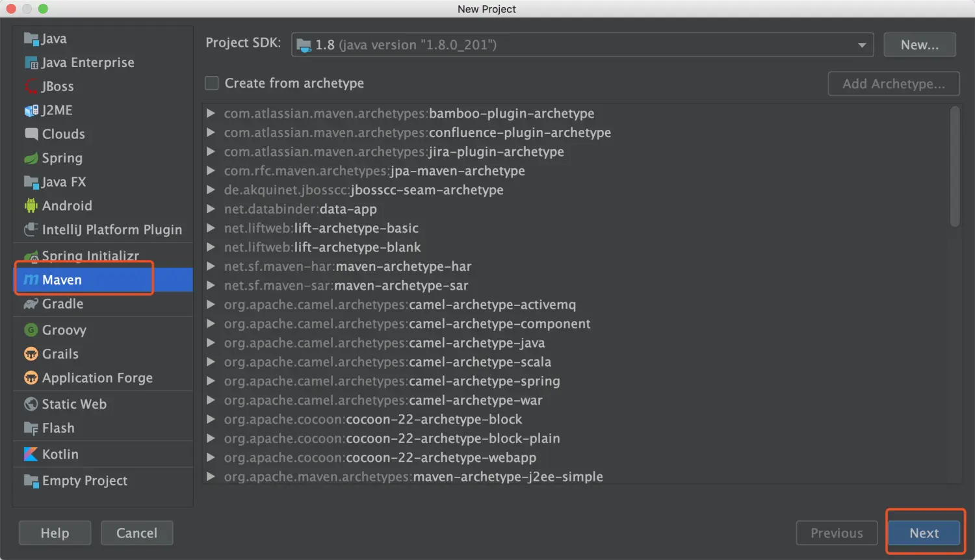This screenshot has width=975, height=560.
Task: Click the Add Archetype... button
Action: pyautogui.click(x=894, y=84)
